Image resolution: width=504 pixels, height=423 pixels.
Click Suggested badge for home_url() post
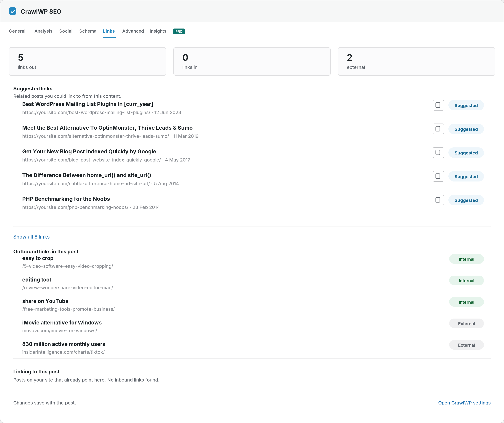(x=466, y=177)
